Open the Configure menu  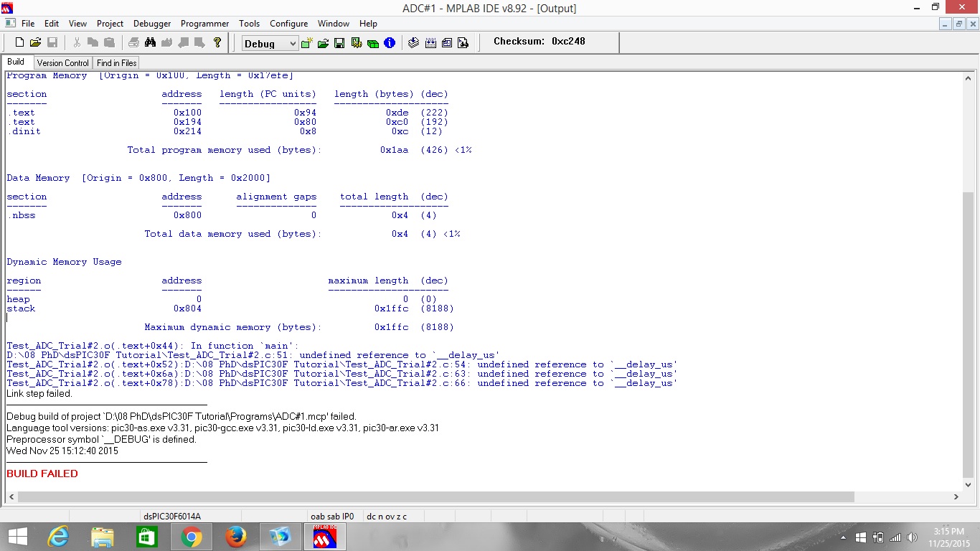pyautogui.click(x=288, y=24)
